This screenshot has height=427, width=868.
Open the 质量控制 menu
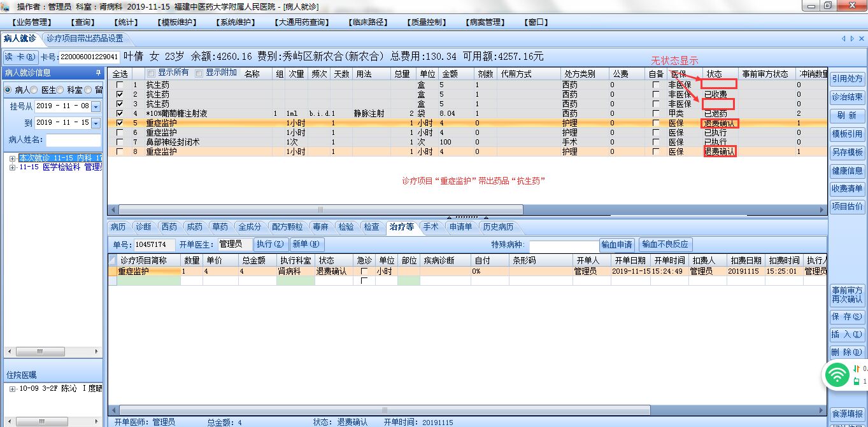(x=427, y=22)
